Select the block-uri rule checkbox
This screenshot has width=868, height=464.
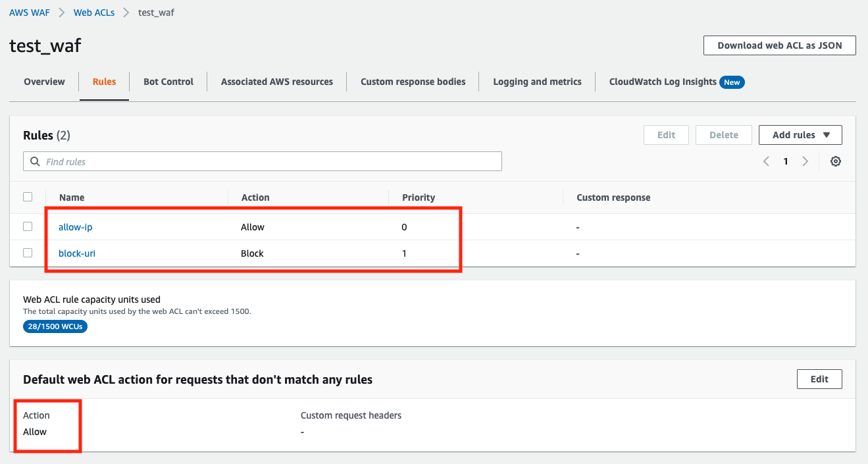pyautogui.click(x=28, y=253)
